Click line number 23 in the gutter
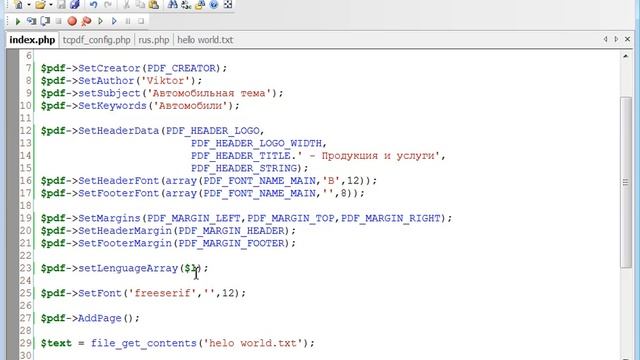 click(25, 268)
